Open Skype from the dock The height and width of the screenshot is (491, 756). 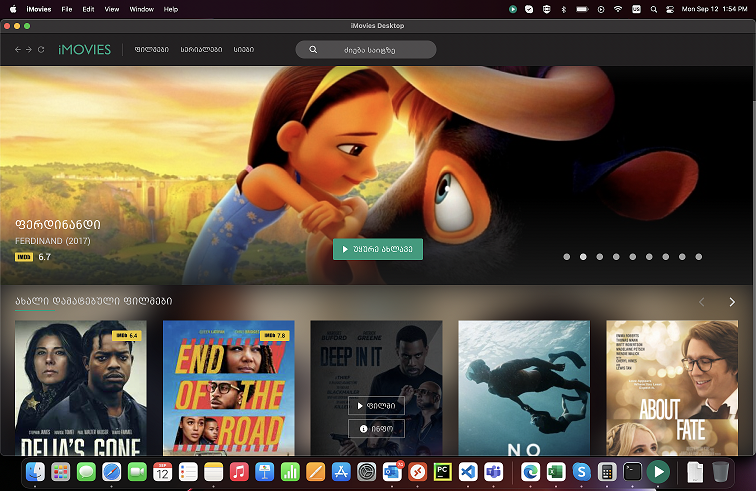point(581,472)
